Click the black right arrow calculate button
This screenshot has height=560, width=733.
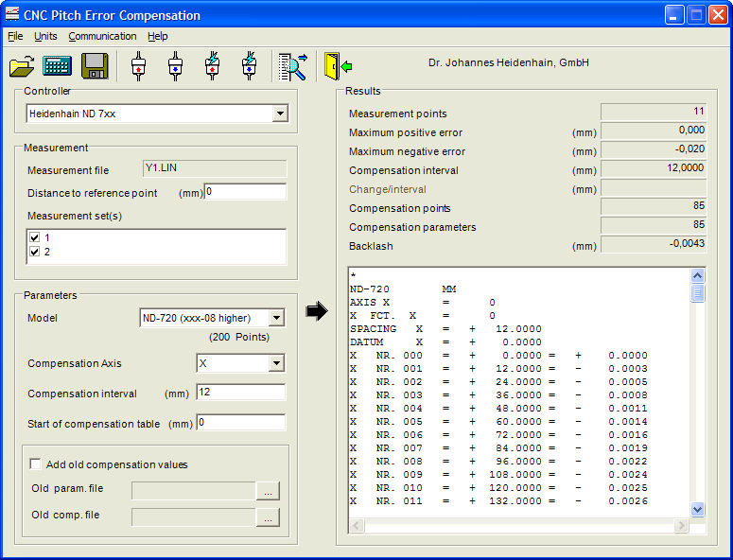click(x=317, y=311)
